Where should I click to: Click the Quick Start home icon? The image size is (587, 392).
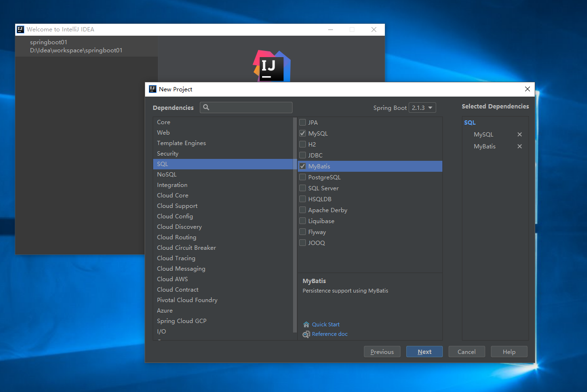pos(306,324)
